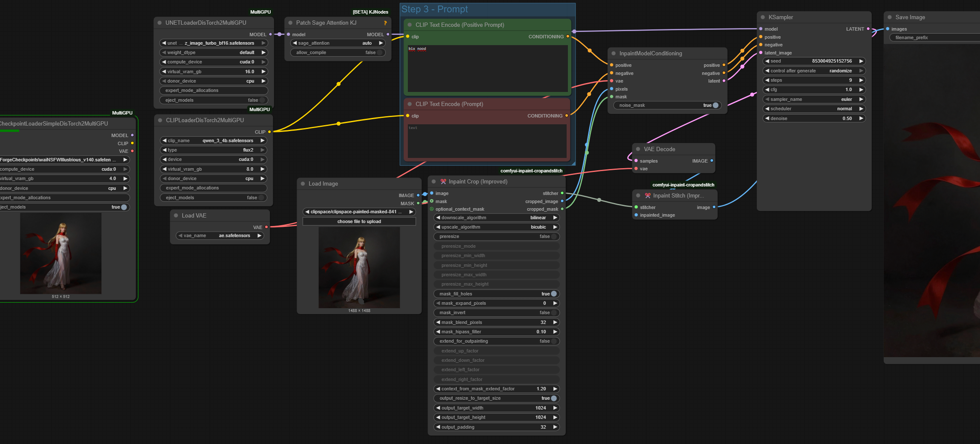Collapse CLIP Text Encode (Positive Prompt) via title dot

click(410, 25)
